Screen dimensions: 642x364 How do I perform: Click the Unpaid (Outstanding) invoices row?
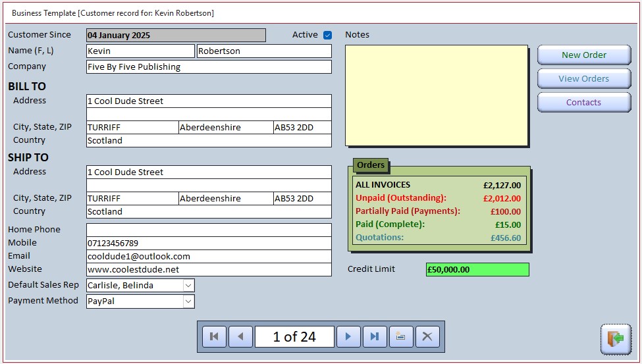(438, 198)
